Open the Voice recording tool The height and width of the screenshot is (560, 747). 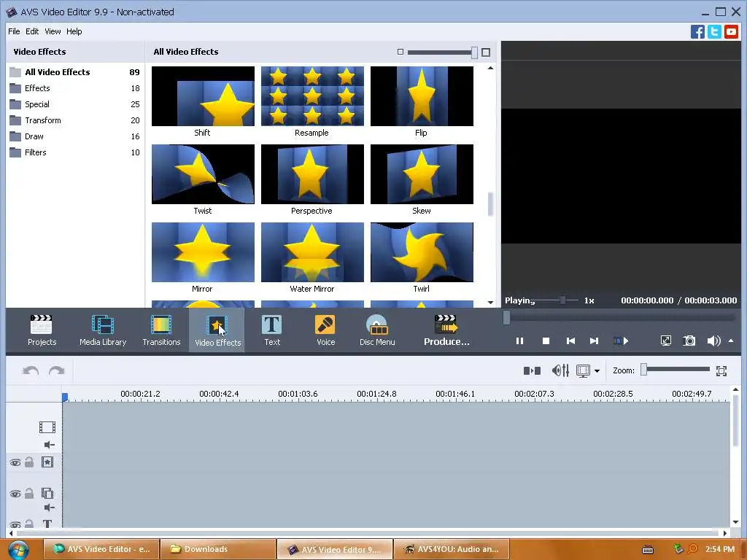click(326, 330)
